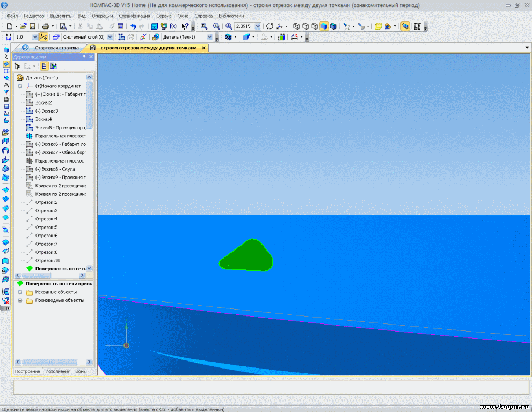Select Отрезок:10 in the model tree
This screenshot has height=412, width=532.
click(x=48, y=260)
